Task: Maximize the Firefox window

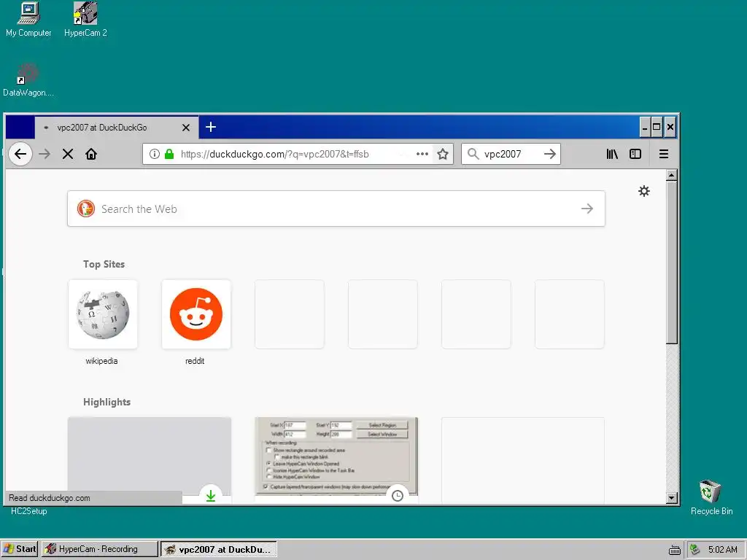Action: click(x=657, y=127)
